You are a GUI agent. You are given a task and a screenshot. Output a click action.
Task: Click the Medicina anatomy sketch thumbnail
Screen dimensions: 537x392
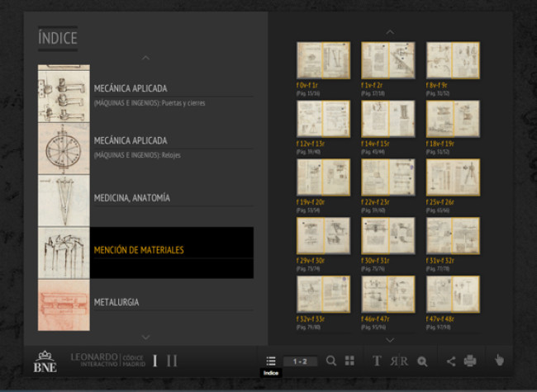click(x=64, y=201)
